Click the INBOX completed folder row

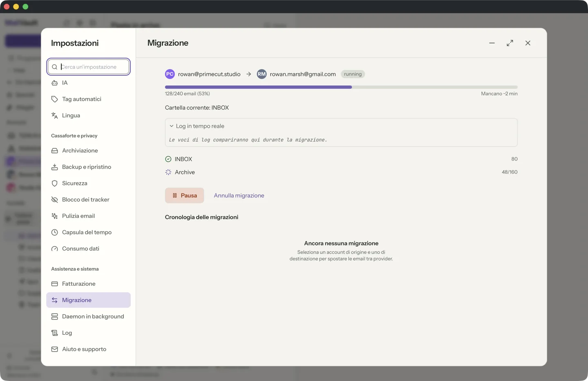coord(341,159)
